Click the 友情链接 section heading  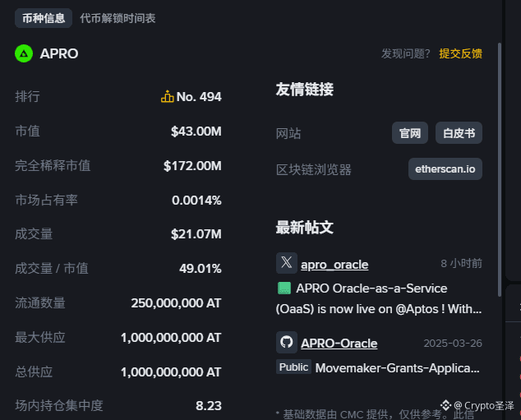point(304,89)
